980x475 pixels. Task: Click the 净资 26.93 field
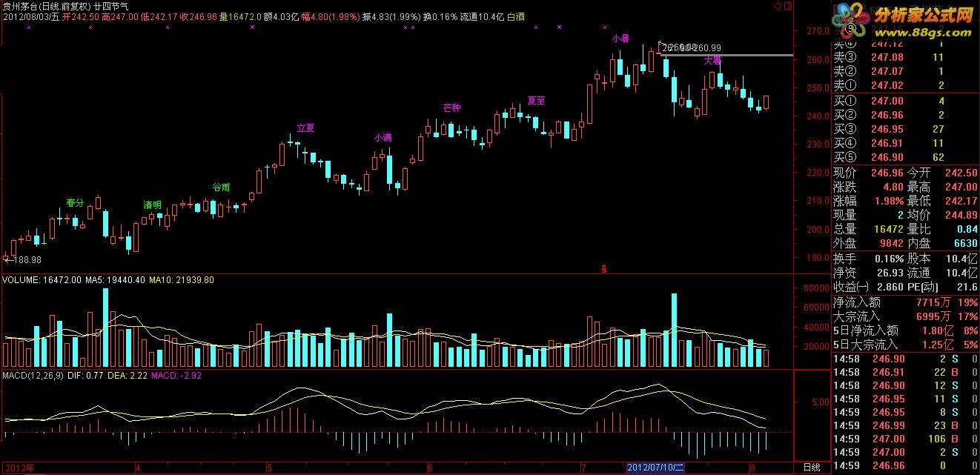[868, 273]
